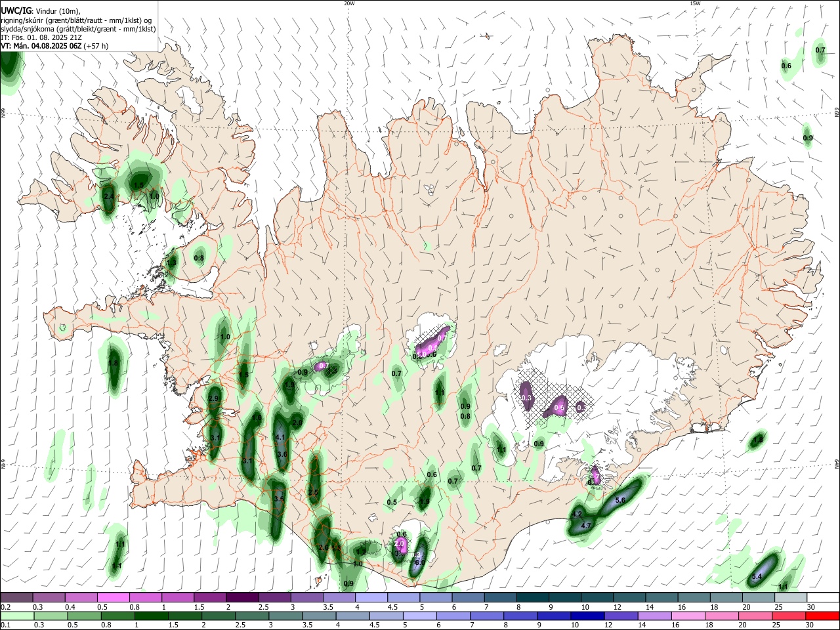Click the 2.9 precipitation value

[x=213, y=398]
